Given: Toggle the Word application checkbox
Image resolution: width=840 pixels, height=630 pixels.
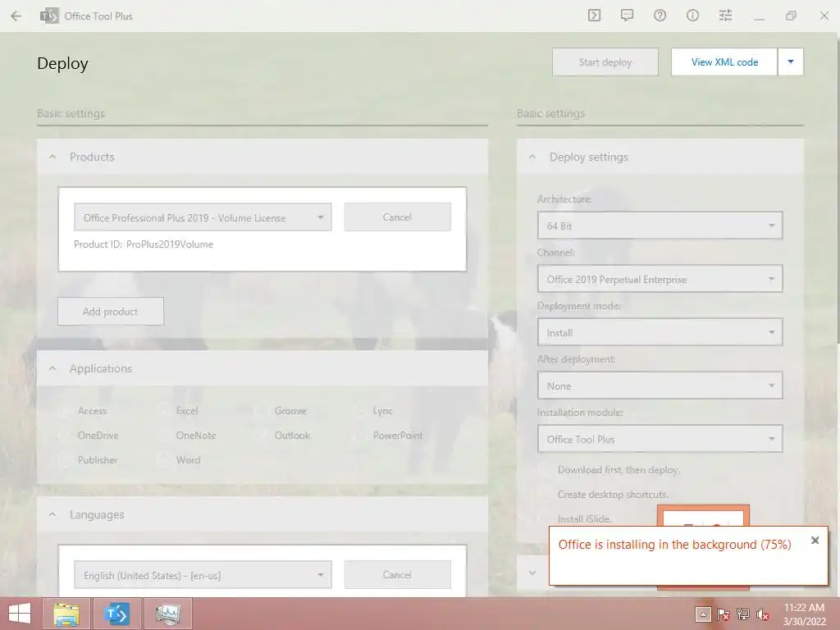Looking at the screenshot, I should click(x=163, y=460).
